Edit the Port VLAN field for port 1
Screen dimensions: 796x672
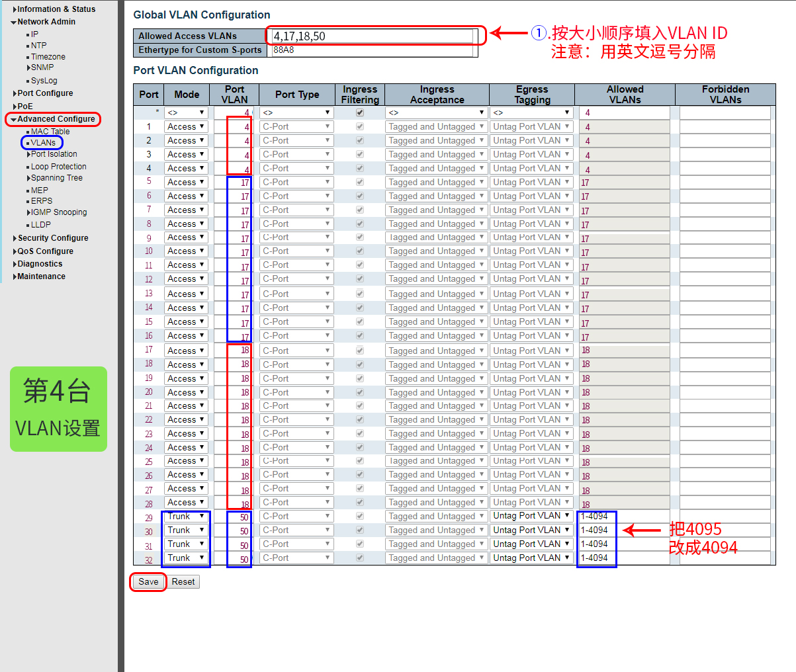[x=233, y=127]
